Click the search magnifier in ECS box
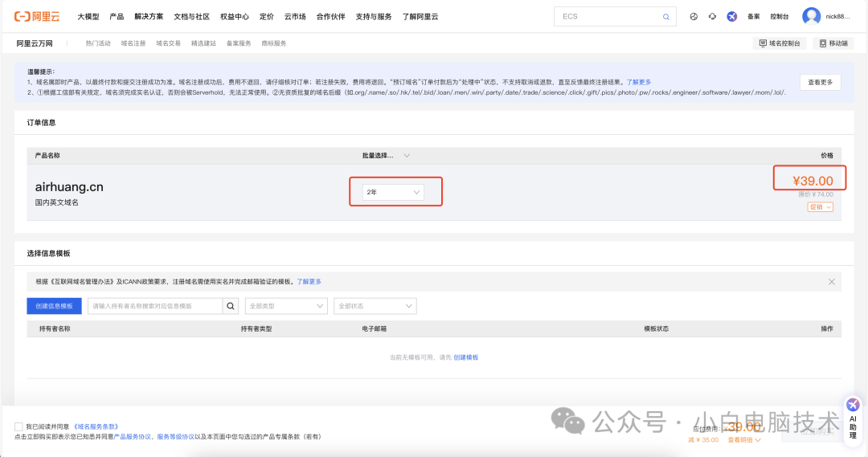This screenshot has width=868, height=457. pyautogui.click(x=666, y=17)
